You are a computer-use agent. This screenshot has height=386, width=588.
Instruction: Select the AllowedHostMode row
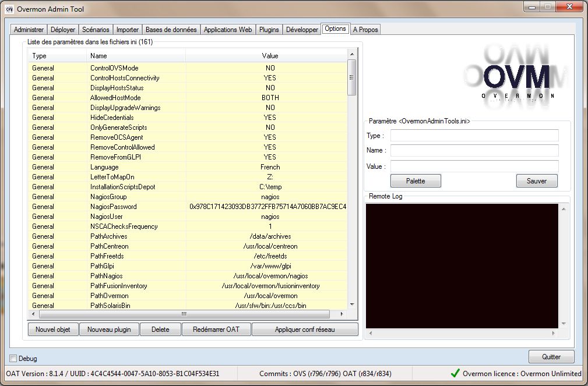point(188,97)
